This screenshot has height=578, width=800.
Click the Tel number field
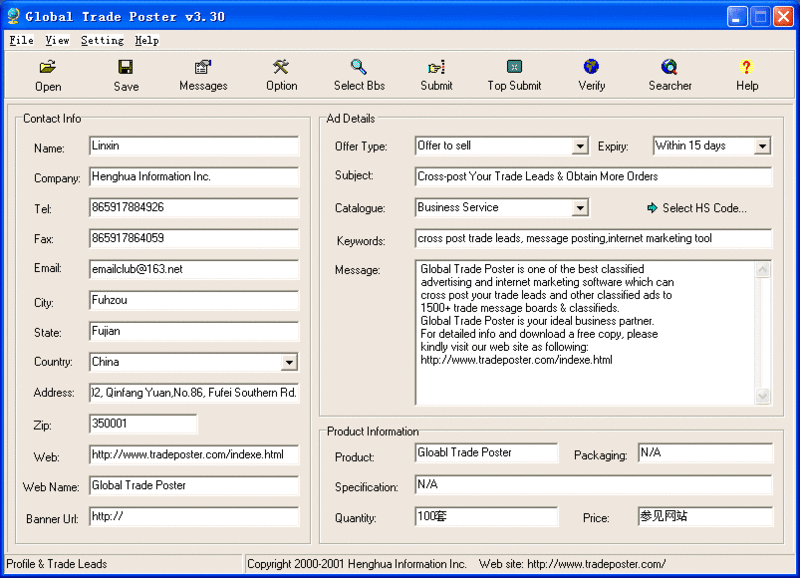click(x=194, y=208)
